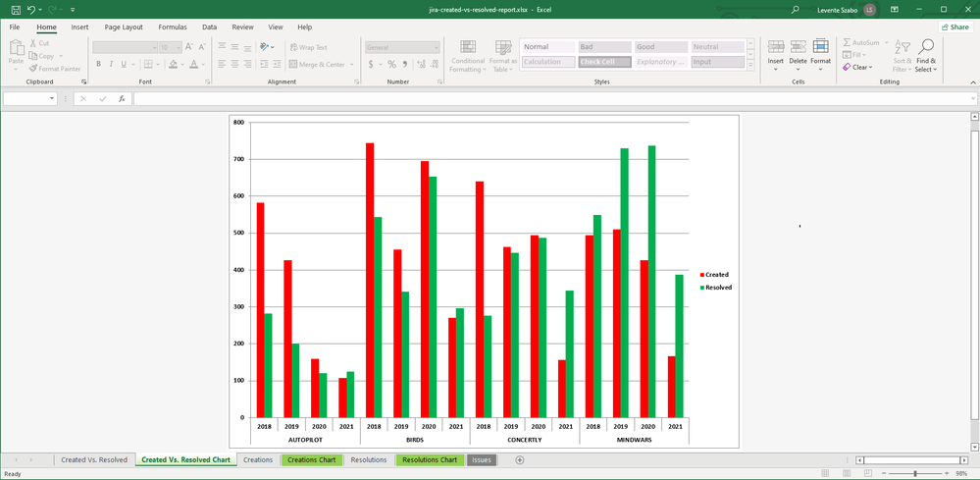Add a new sheet with plus icon
Screen dimensions: 980x480
coord(520,459)
